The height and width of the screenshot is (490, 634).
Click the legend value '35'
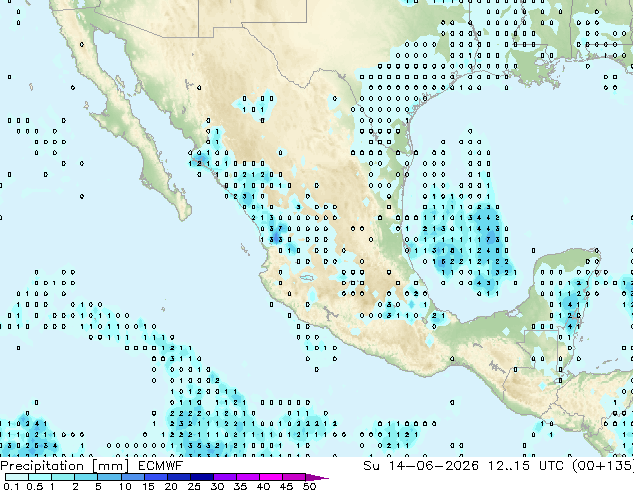(240, 486)
